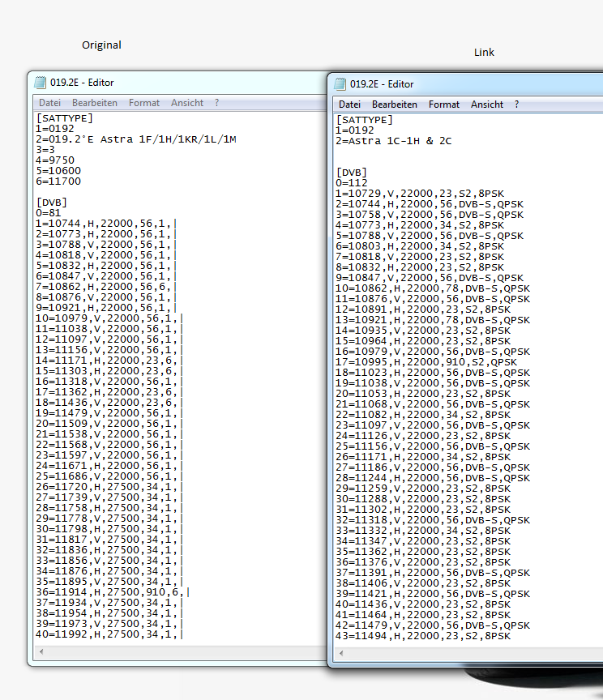Click [SATTYPE] line in Original editor

(x=64, y=118)
